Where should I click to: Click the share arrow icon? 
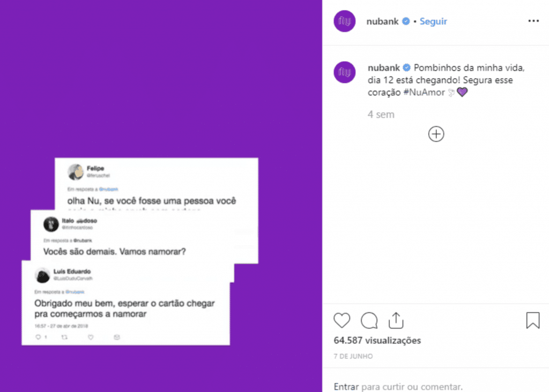click(x=396, y=320)
